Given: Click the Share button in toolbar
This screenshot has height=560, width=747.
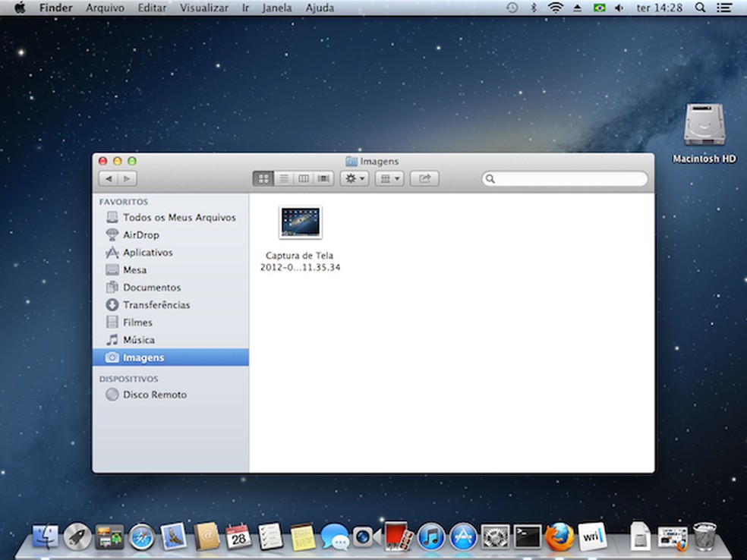Looking at the screenshot, I should pyautogui.click(x=424, y=178).
